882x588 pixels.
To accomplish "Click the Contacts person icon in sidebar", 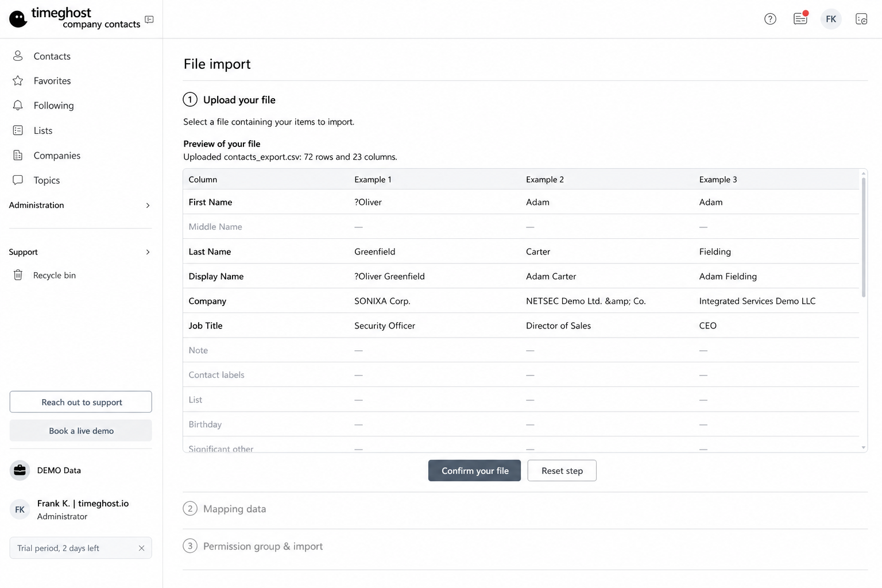I will point(18,56).
